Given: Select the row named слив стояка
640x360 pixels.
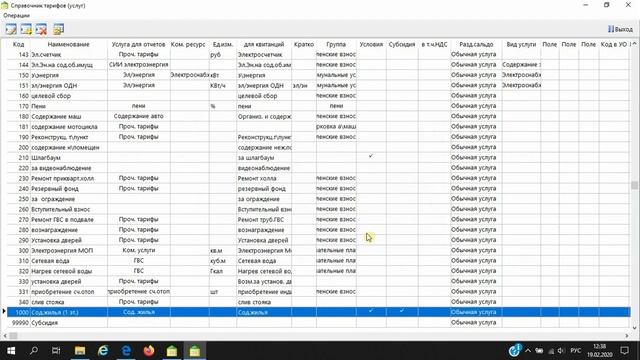Looking at the screenshot, I should tap(318, 302).
